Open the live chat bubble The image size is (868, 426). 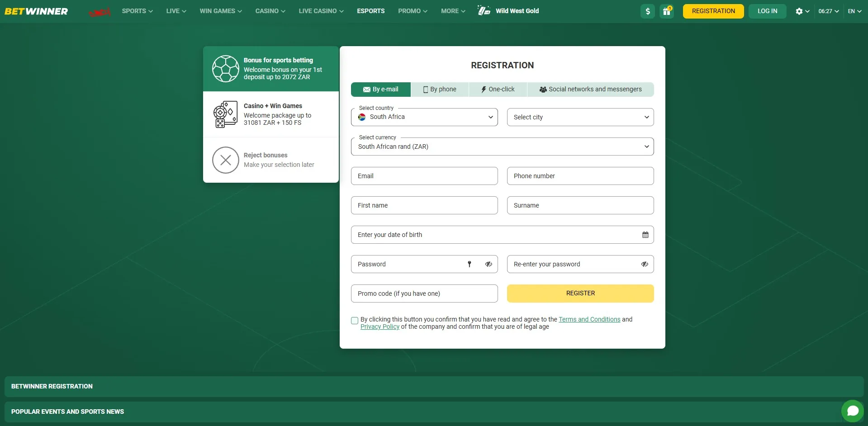[852, 411]
